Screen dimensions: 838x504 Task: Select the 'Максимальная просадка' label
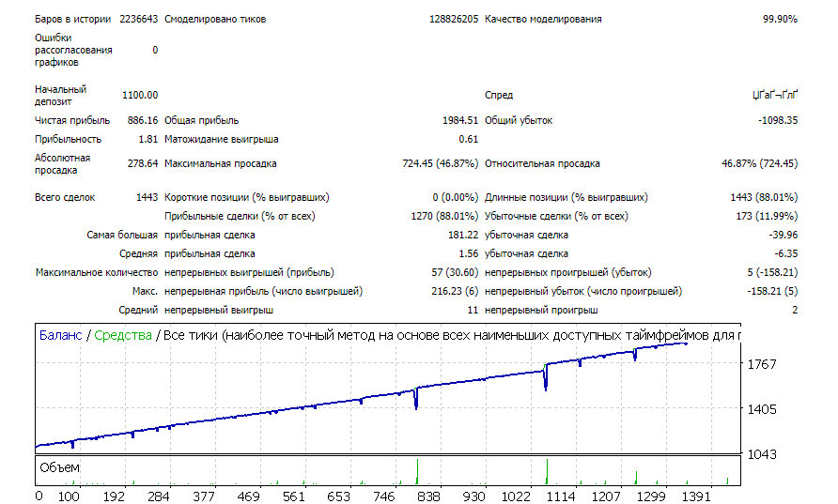coord(220,164)
